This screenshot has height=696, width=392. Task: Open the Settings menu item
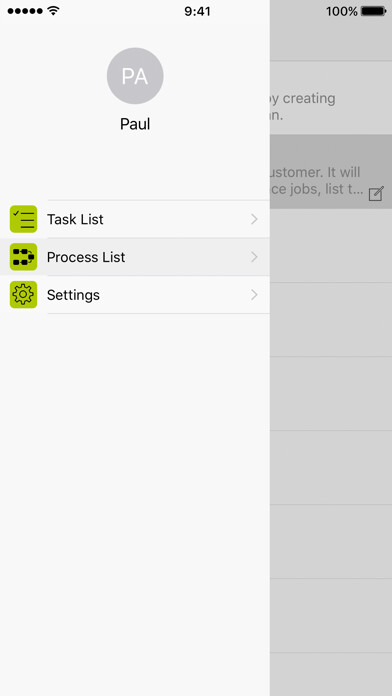tap(135, 295)
